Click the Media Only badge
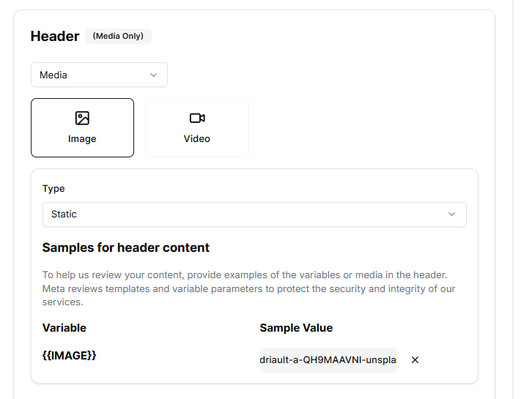This screenshot has height=399, width=532. click(x=118, y=36)
